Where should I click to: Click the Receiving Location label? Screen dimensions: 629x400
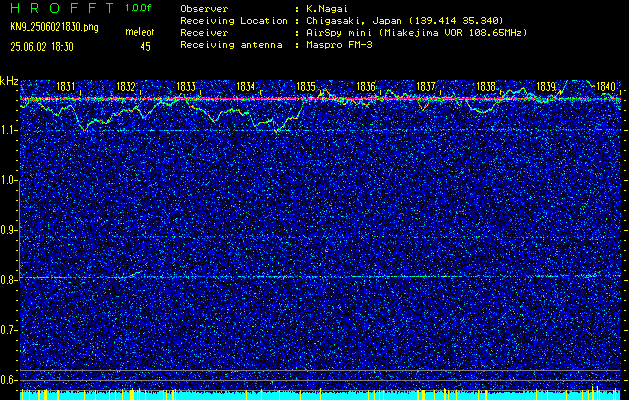tap(234, 21)
